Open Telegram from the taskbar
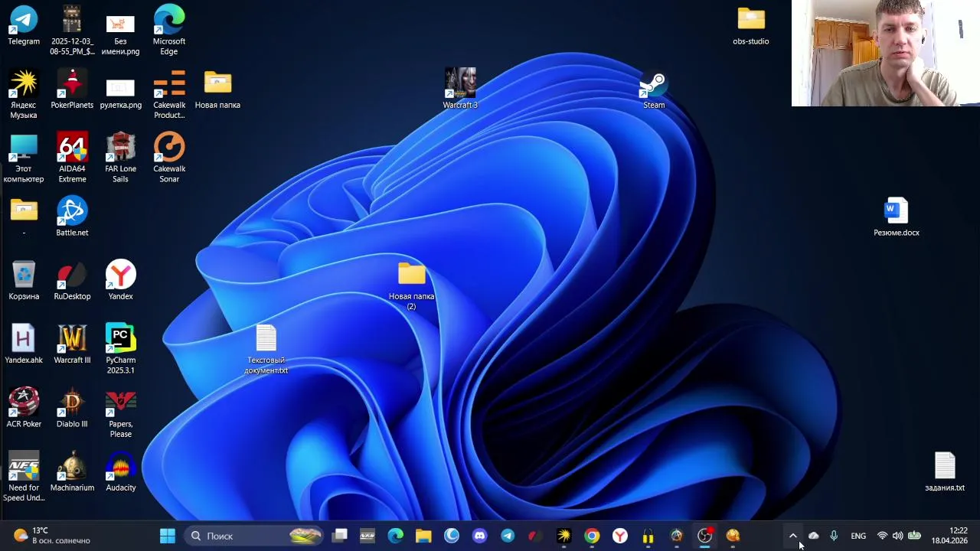This screenshot has width=980, height=551. [508, 536]
